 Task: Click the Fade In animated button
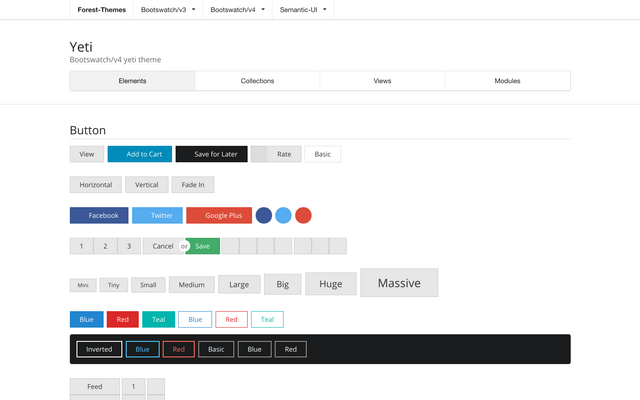pos(192,185)
